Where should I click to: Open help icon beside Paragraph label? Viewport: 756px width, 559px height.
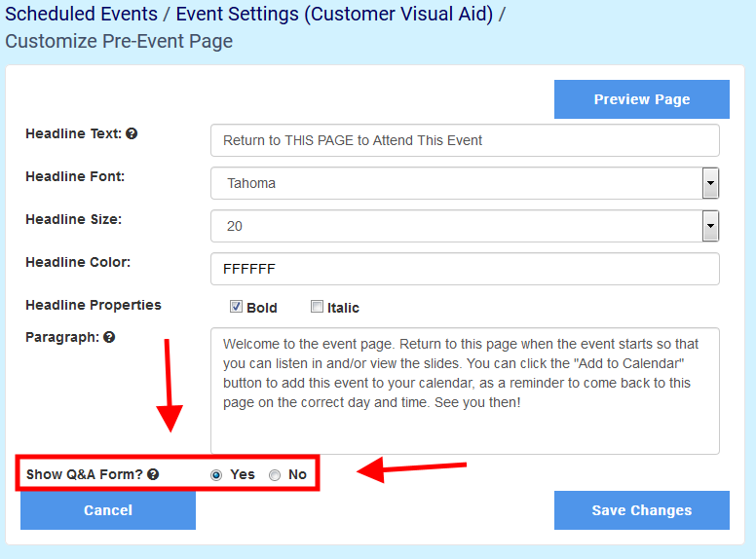click(x=109, y=337)
